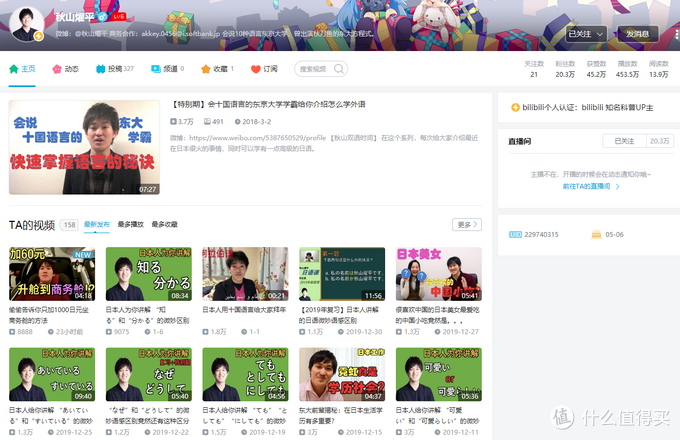Click the red 订阅 heart icon
680x440 pixels.
[256, 69]
